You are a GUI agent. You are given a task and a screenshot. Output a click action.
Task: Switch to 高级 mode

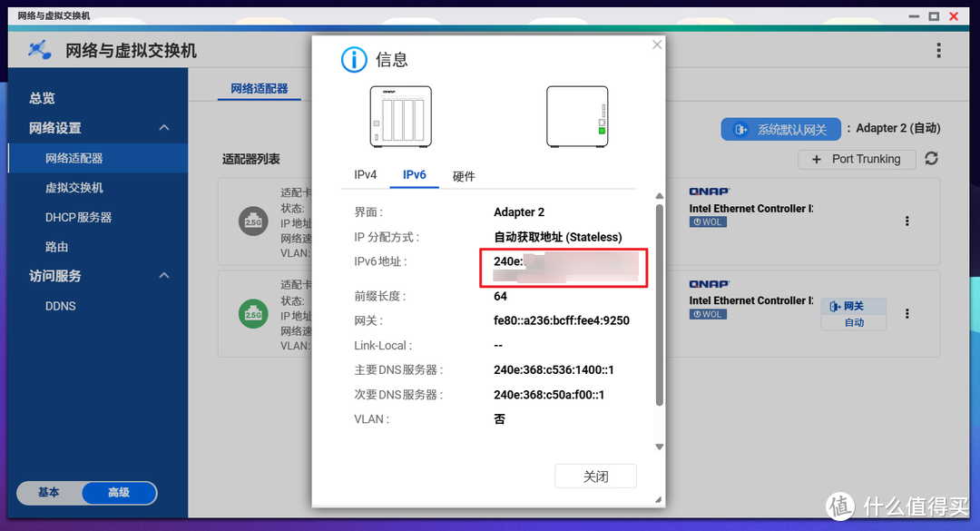point(119,493)
